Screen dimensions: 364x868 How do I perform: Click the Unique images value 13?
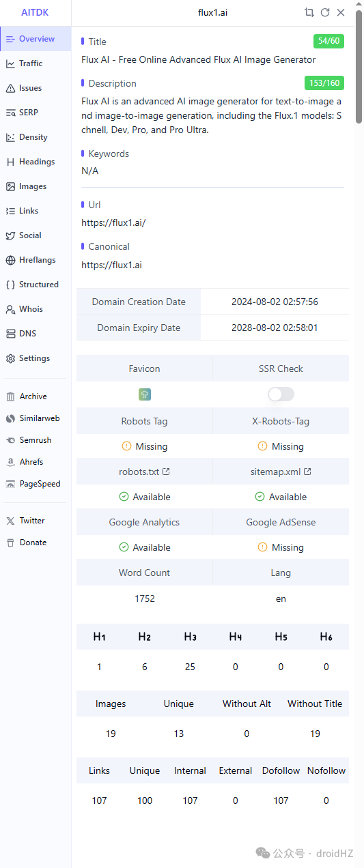pos(179,734)
